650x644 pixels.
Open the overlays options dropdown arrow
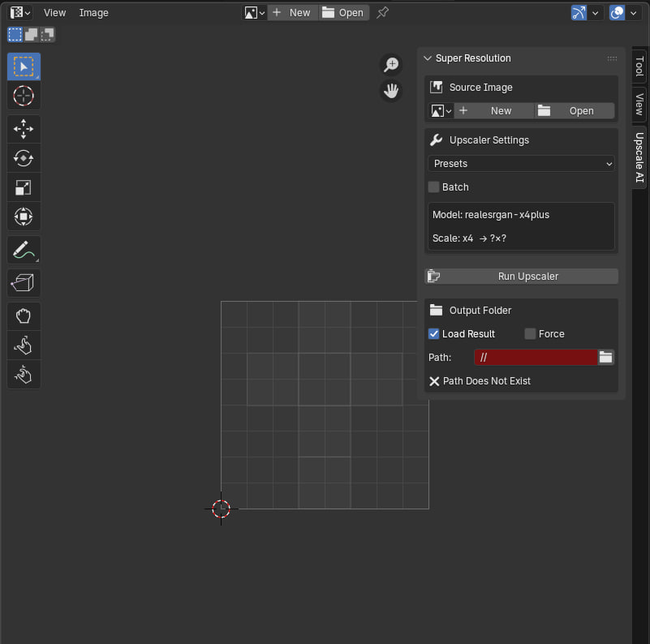pos(634,13)
